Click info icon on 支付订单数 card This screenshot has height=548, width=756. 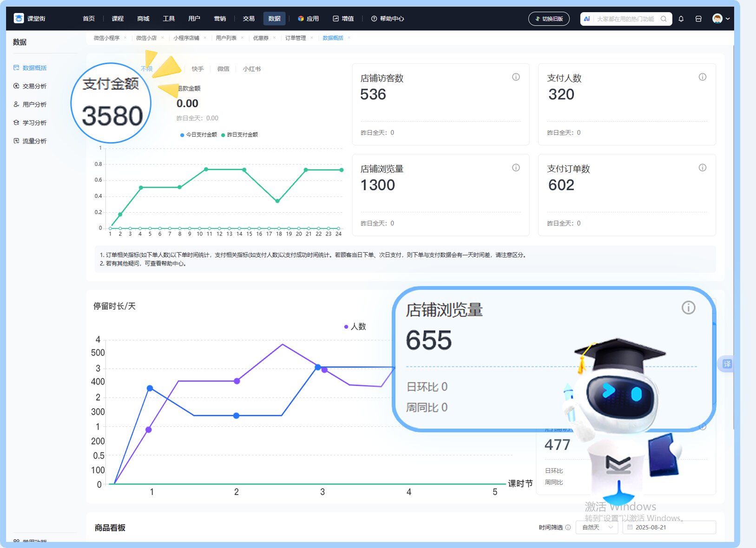pyautogui.click(x=703, y=168)
